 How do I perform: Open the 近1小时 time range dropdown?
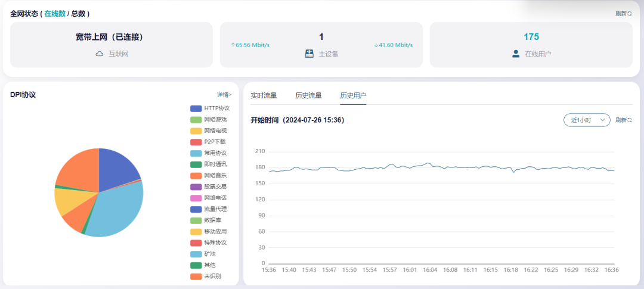click(x=587, y=120)
